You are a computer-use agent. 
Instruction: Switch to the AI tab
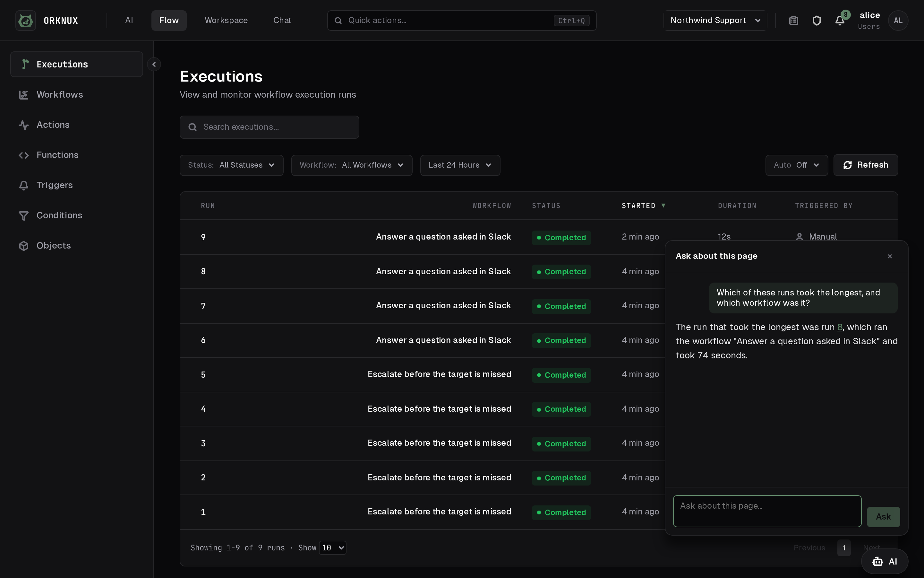(129, 20)
